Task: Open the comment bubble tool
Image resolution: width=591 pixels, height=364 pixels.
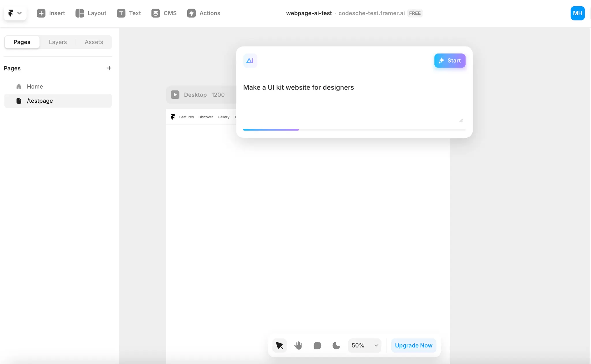Action: point(317,346)
